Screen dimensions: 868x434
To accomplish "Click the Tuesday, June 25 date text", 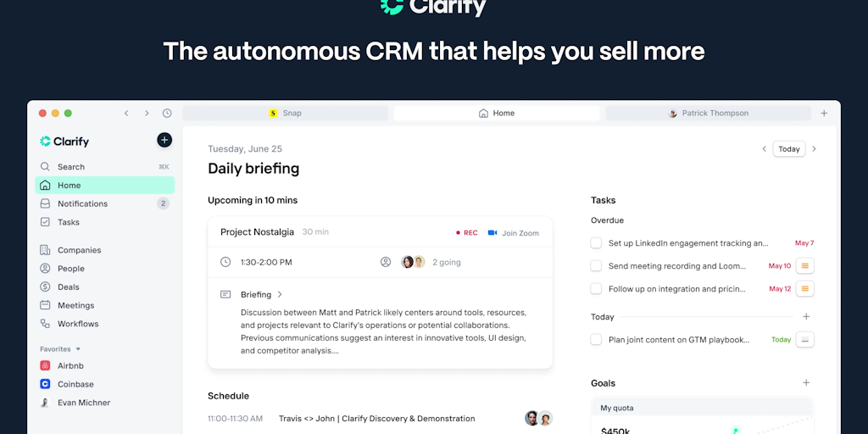I will pos(245,149).
